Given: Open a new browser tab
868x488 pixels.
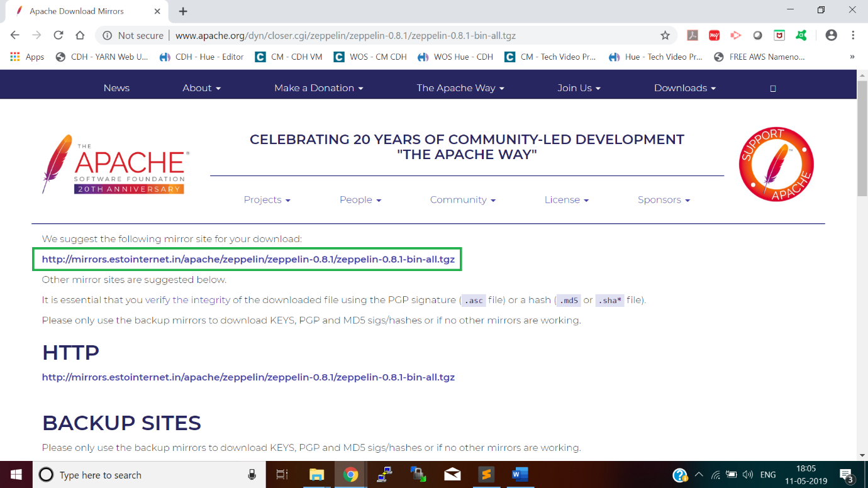Looking at the screenshot, I should [183, 11].
